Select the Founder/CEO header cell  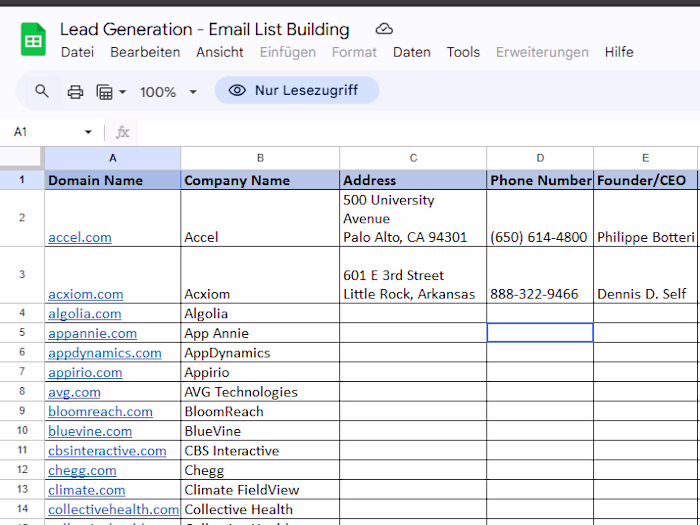[645, 180]
